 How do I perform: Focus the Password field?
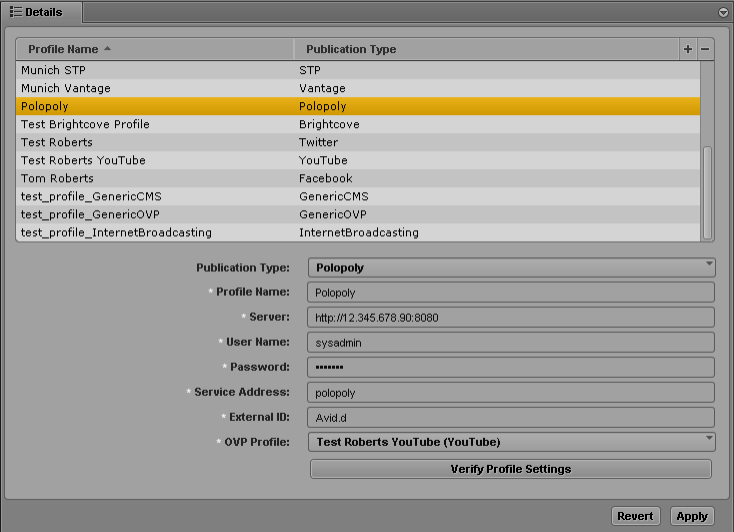tap(512, 367)
